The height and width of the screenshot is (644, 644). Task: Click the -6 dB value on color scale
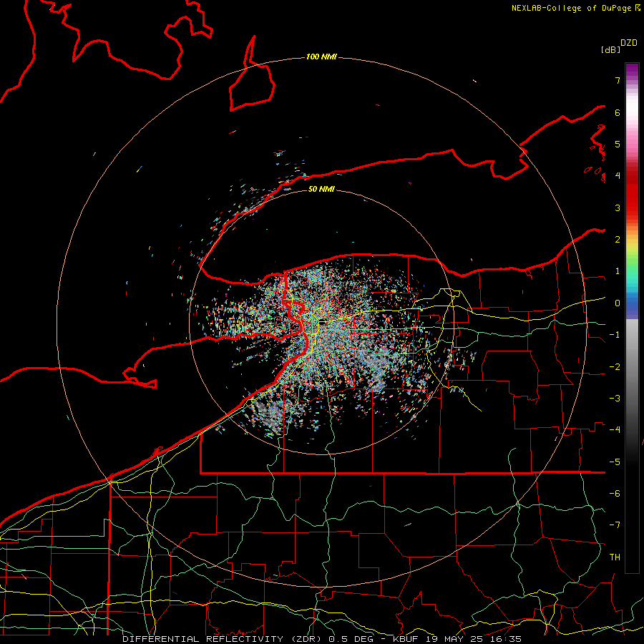(615, 494)
